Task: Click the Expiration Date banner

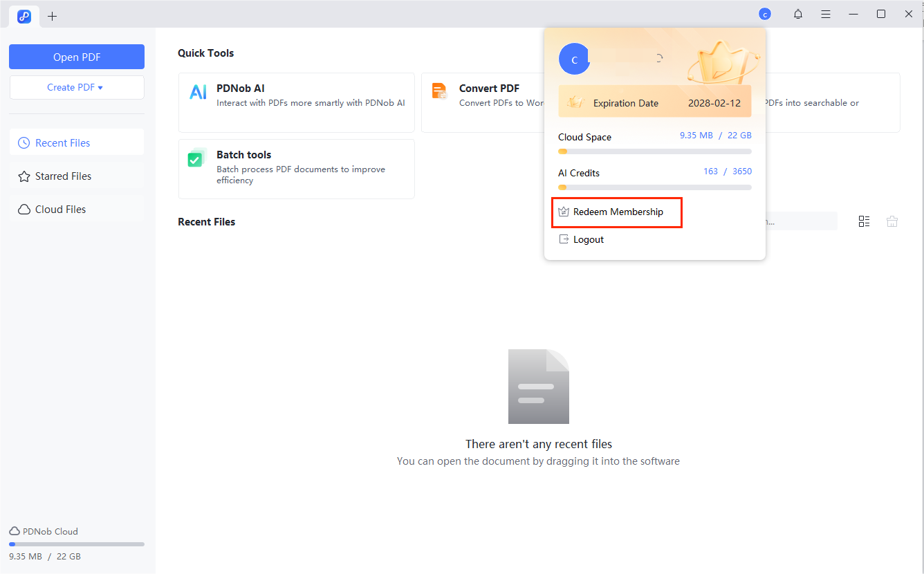Action: pos(655,102)
